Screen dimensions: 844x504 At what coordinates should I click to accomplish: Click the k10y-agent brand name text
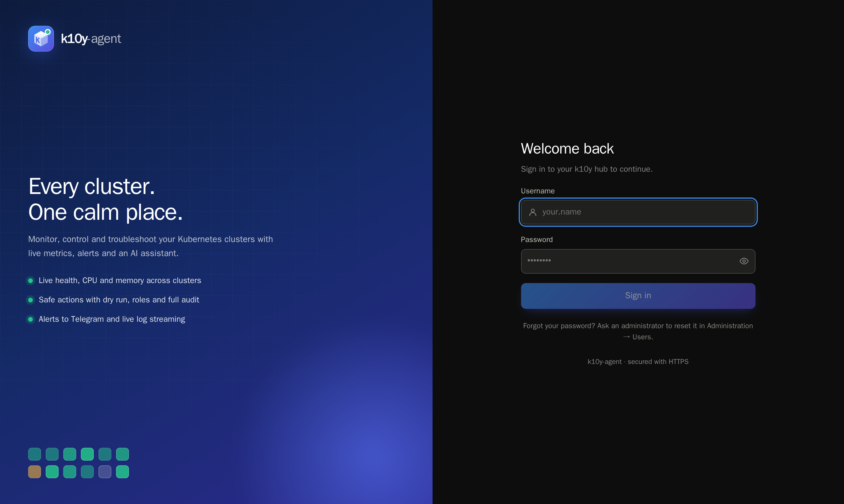pyautogui.click(x=91, y=39)
